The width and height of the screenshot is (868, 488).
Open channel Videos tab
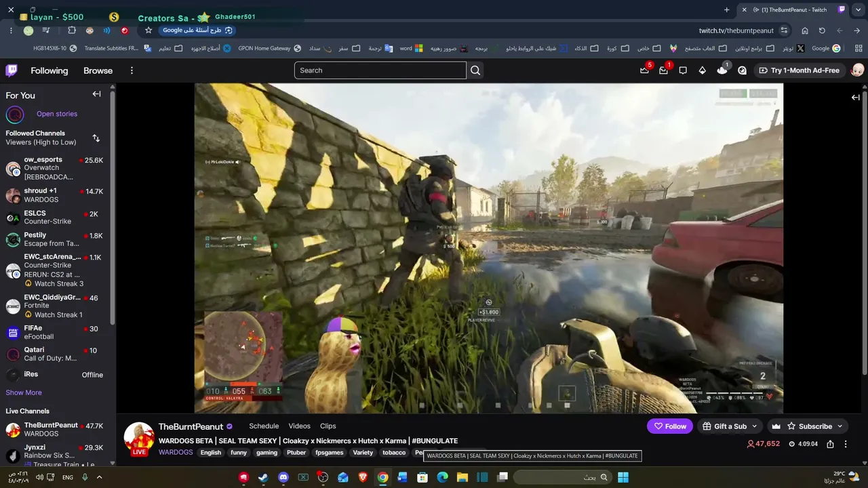pos(300,426)
